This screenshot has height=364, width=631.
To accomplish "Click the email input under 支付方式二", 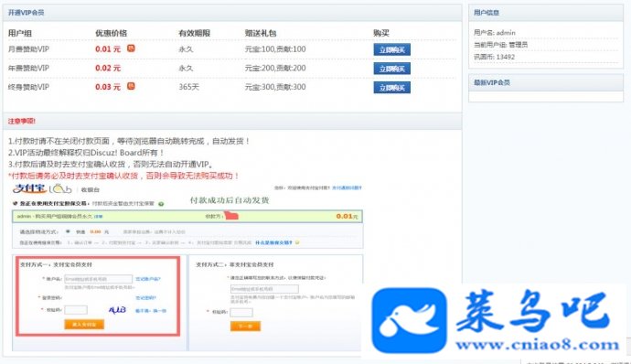I will [264, 289].
